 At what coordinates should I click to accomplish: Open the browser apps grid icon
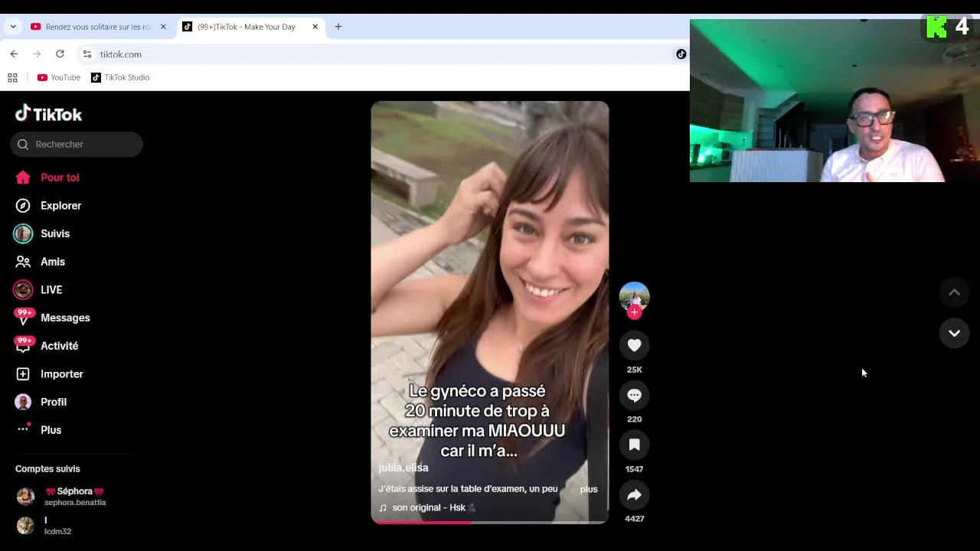(x=12, y=77)
